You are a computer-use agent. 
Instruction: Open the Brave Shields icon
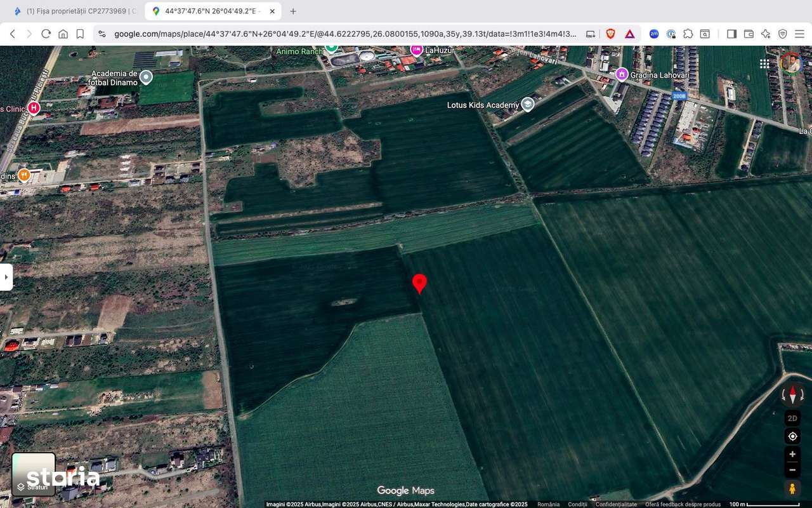pos(610,34)
